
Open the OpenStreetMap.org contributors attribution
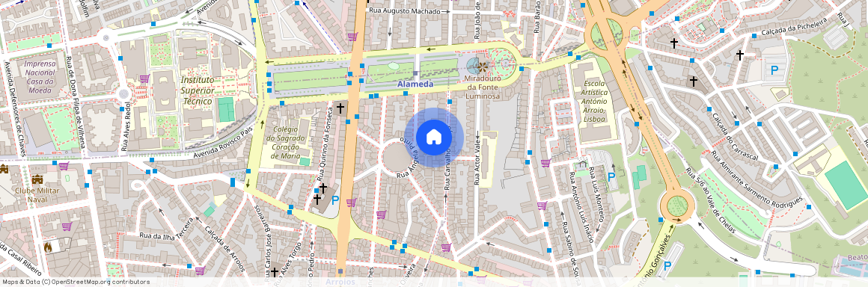100,282
